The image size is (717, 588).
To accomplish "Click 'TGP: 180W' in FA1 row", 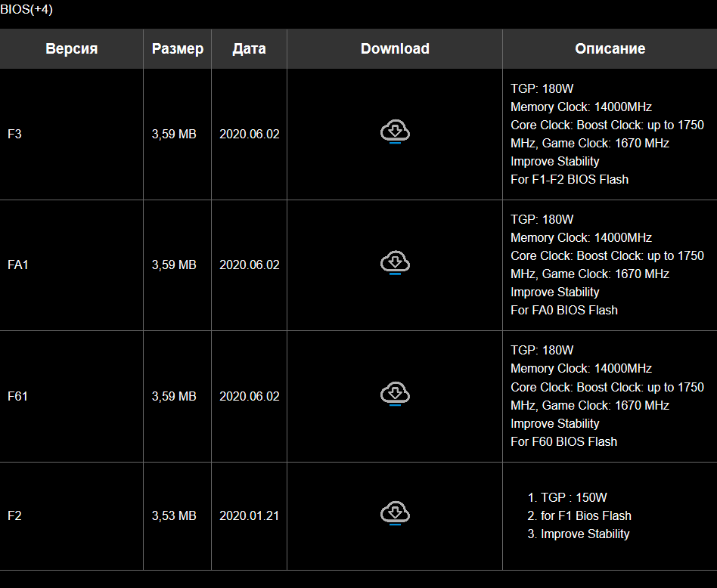I will (542, 219).
